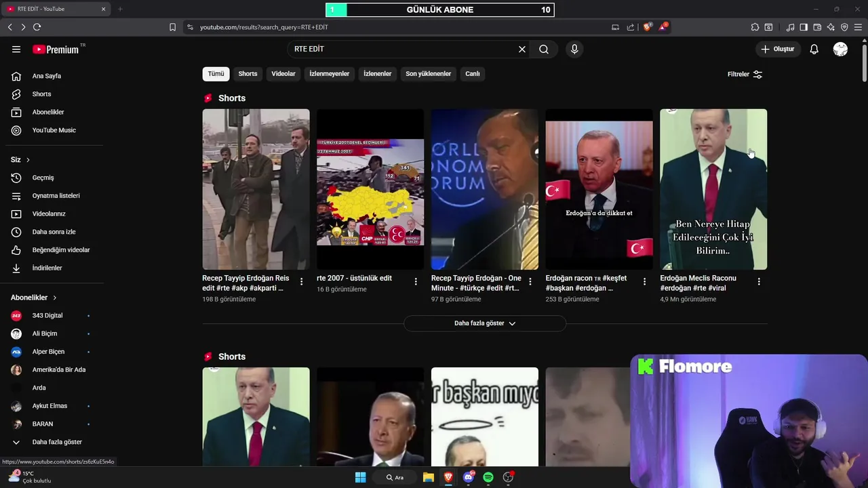
Task: Open rte 2007 üstünlük edit thumbnail
Action: tap(370, 189)
